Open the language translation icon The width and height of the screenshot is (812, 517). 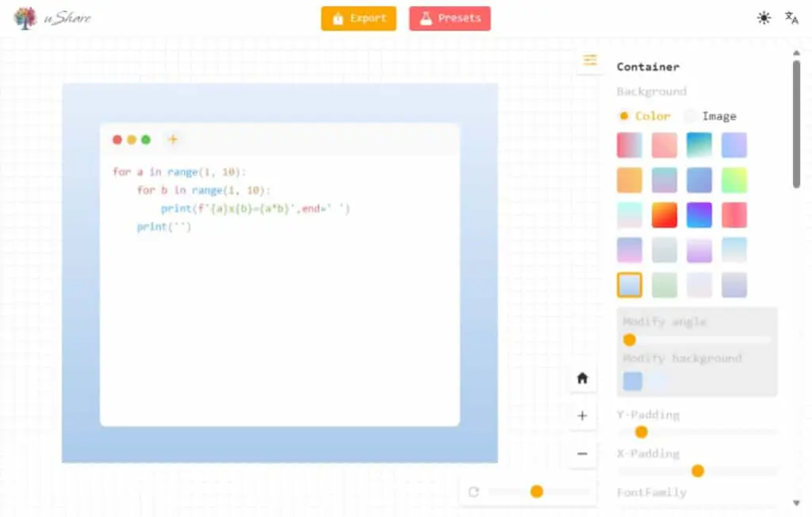791,18
